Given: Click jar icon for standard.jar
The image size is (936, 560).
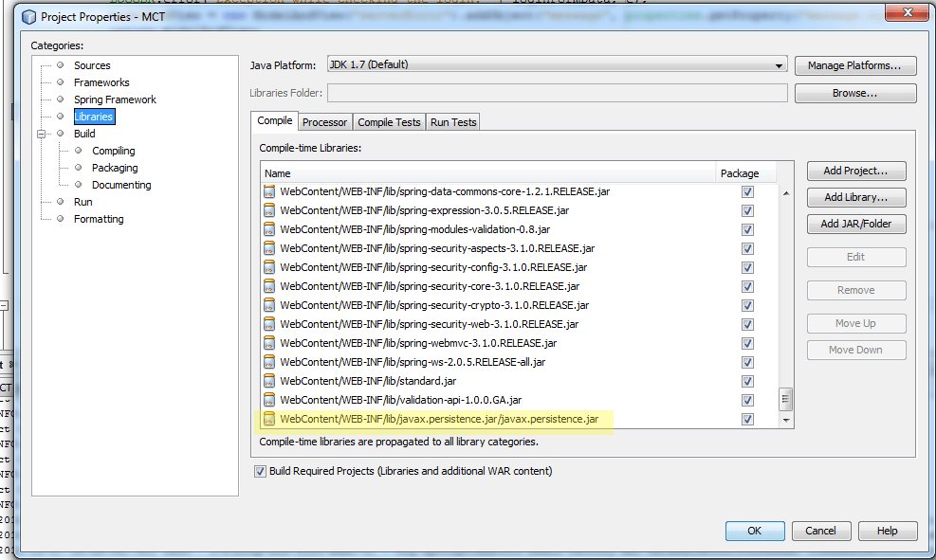Looking at the screenshot, I should coord(269,381).
